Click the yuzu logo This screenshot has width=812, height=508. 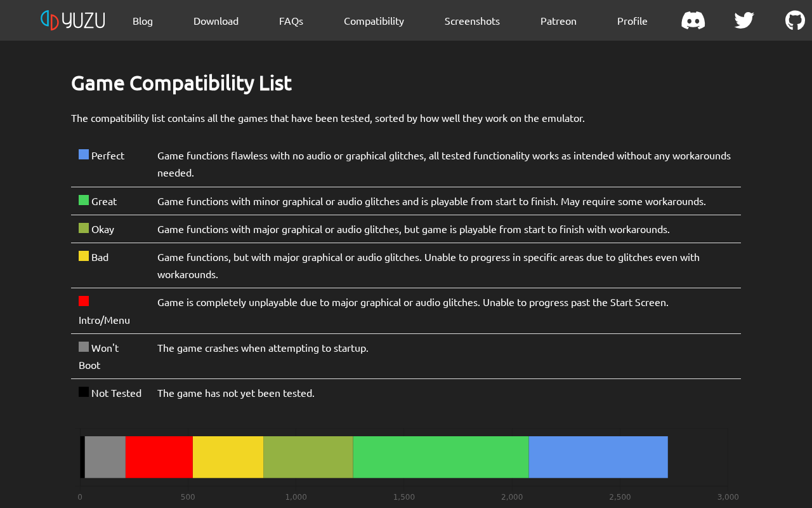[73, 20]
